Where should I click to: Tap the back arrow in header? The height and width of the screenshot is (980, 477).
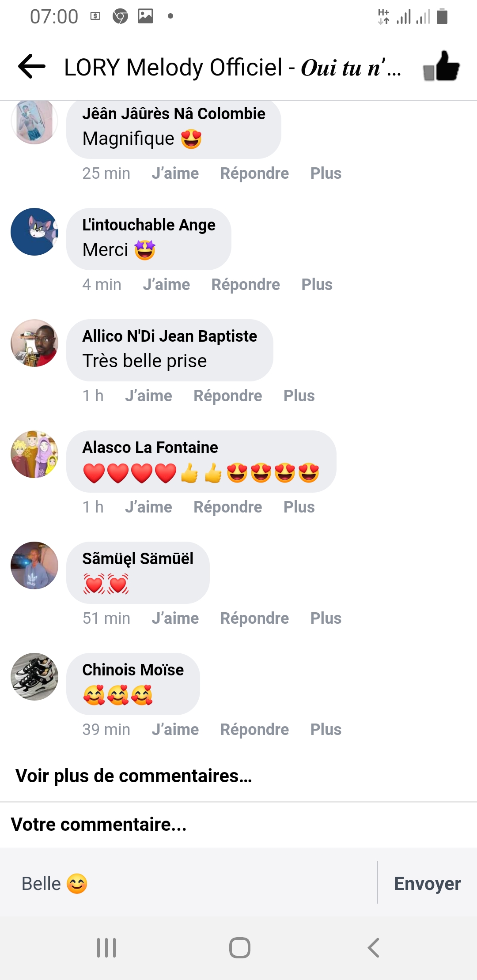coord(32,67)
